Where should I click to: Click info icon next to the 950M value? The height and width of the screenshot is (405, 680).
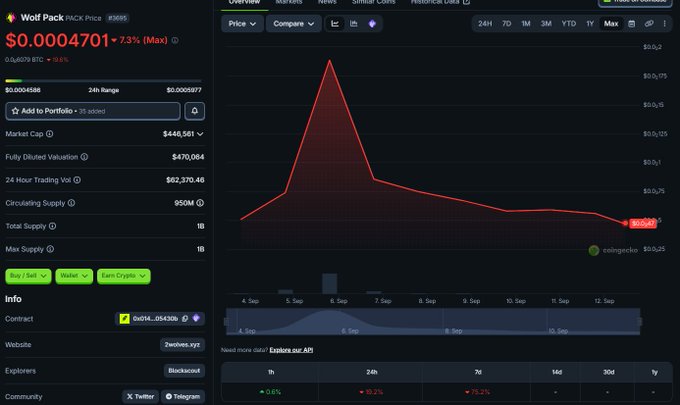200,203
